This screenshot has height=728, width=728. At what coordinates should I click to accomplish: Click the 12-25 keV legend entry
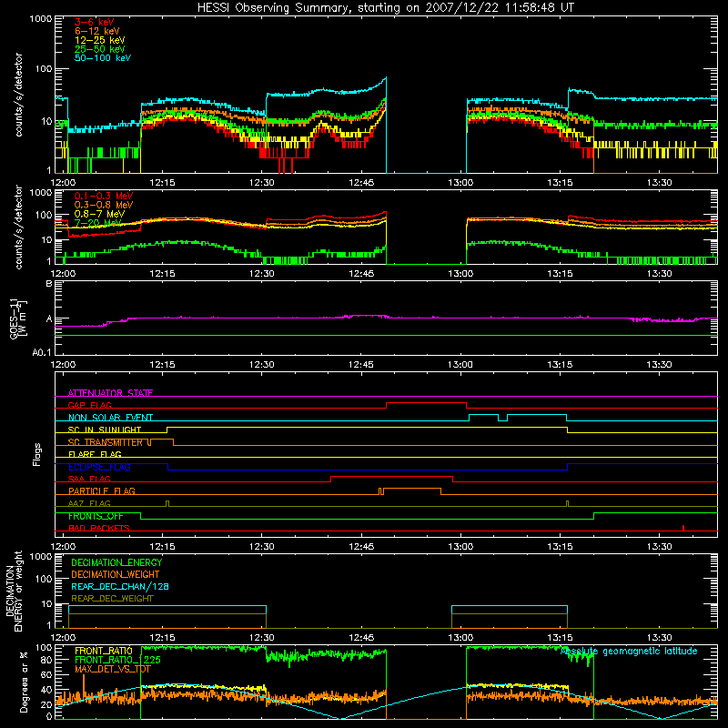(x=100, y=40)
